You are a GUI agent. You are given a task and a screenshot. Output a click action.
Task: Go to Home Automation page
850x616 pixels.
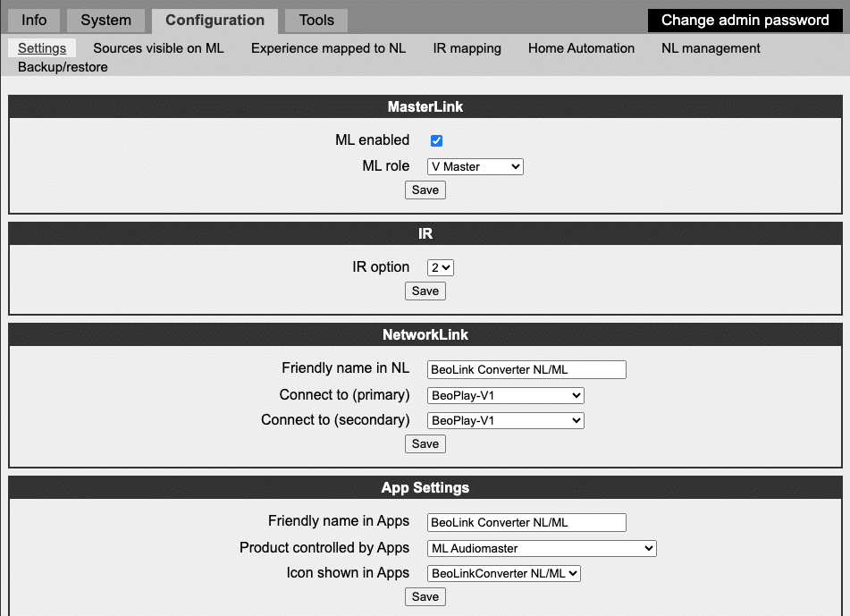coord(581,48)
